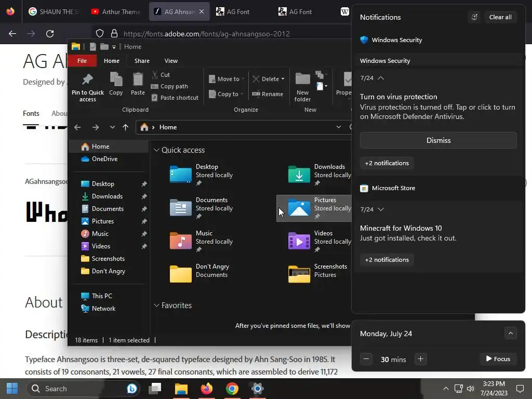Collapse the Quick access section
This screenshot has width=532, height=399.
point(156,150)
